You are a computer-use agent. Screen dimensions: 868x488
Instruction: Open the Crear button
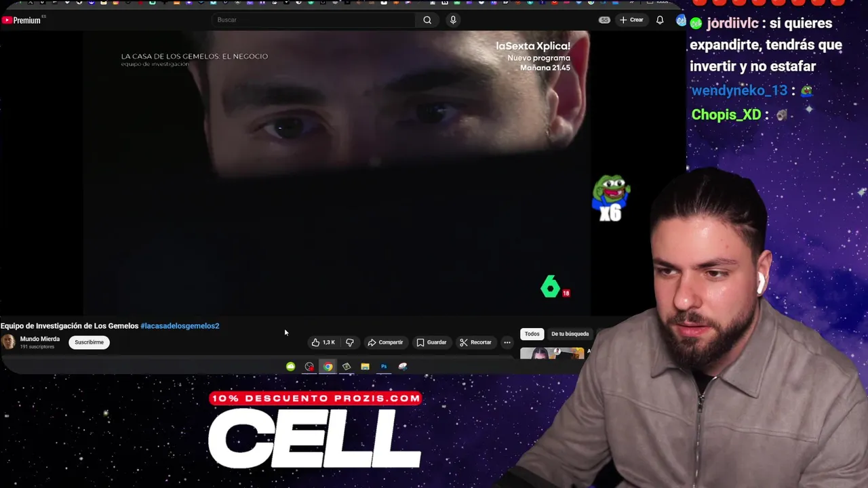coord(631,20)
